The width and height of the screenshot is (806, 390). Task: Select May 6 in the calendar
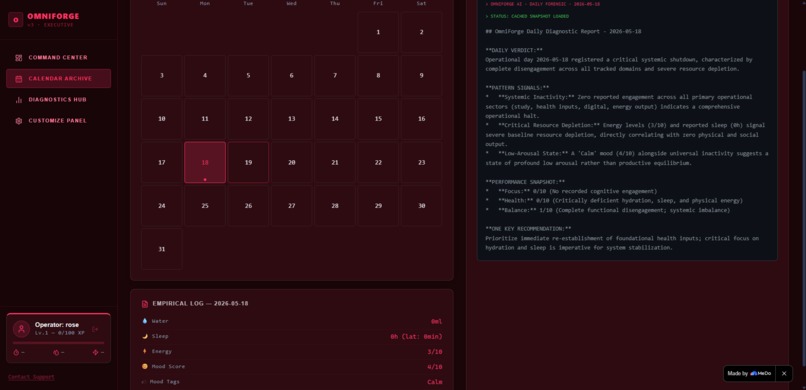pos(291,76)
